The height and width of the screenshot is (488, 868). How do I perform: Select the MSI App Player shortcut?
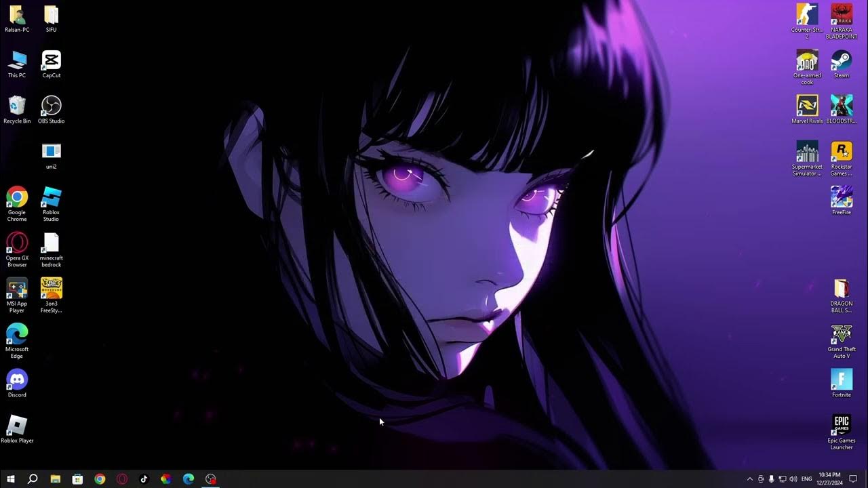[17, 295]
